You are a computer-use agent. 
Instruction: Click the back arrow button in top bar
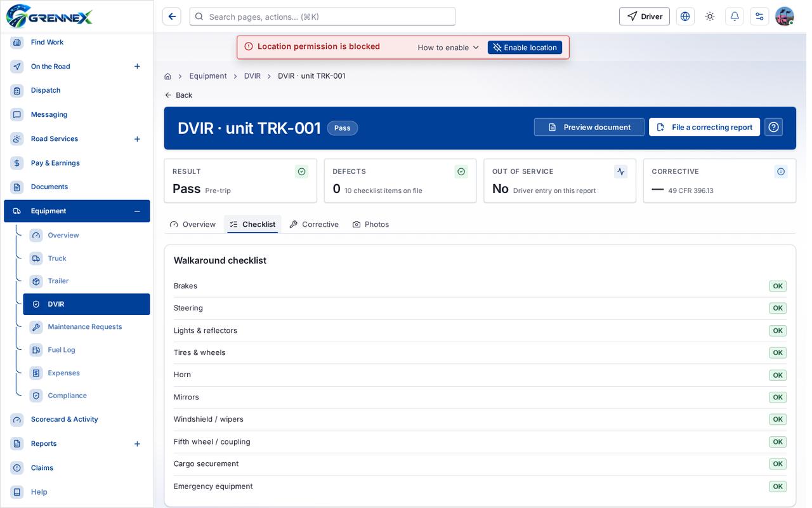pos(172,17)
